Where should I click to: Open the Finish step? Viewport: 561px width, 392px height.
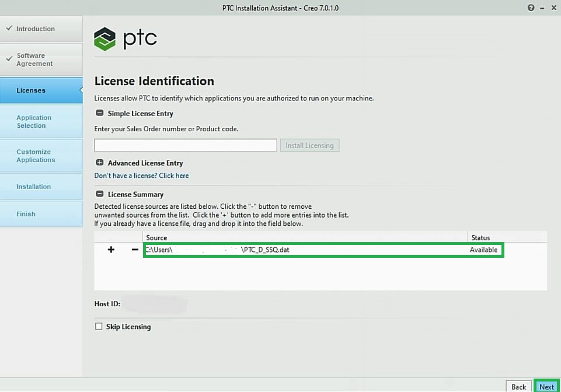(41, 214)
